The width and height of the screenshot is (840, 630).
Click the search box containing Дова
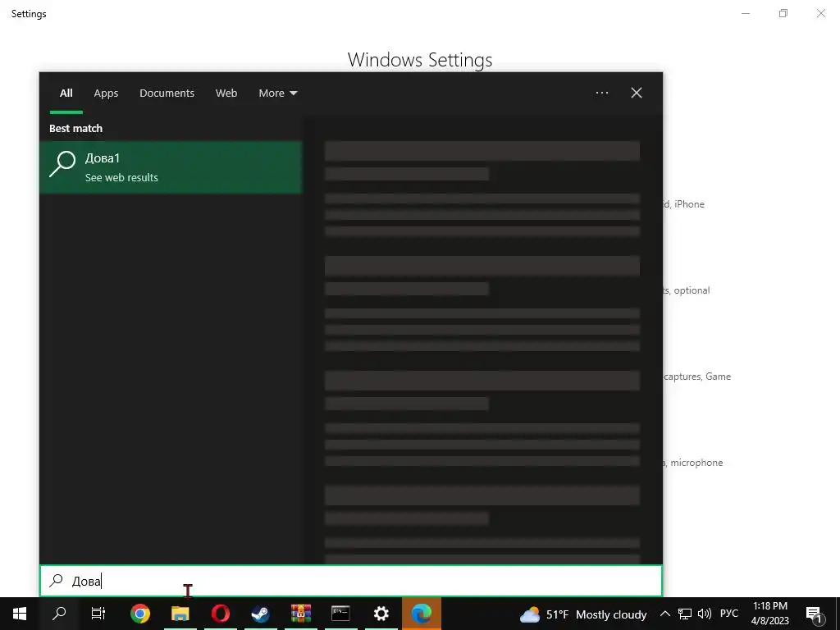pyautogui.click(x=351, y=581)
